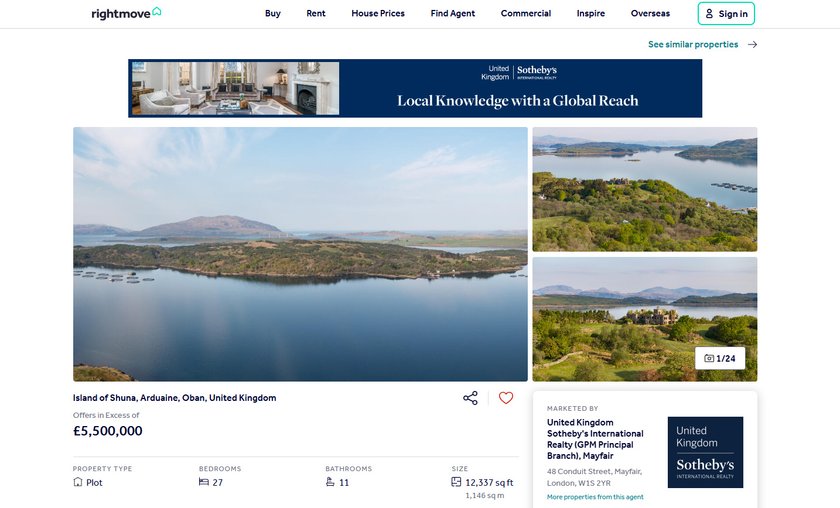Open the Rent menu
The height and width of the screenshot is (508, 840).
(316, 13)
